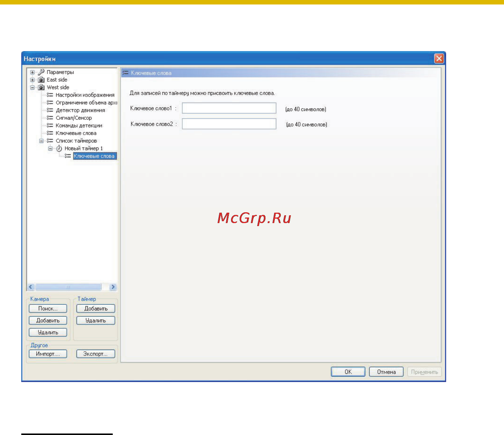The image size is (504, 435).
Task: Click list icon beside Ограничение объема архива
Action: [x=50, y=103]
